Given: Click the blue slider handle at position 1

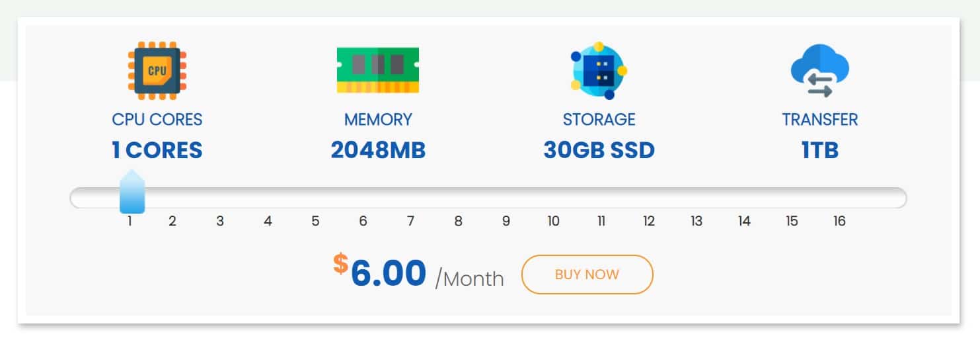Looking at the screenshot, I should [132, 192].
